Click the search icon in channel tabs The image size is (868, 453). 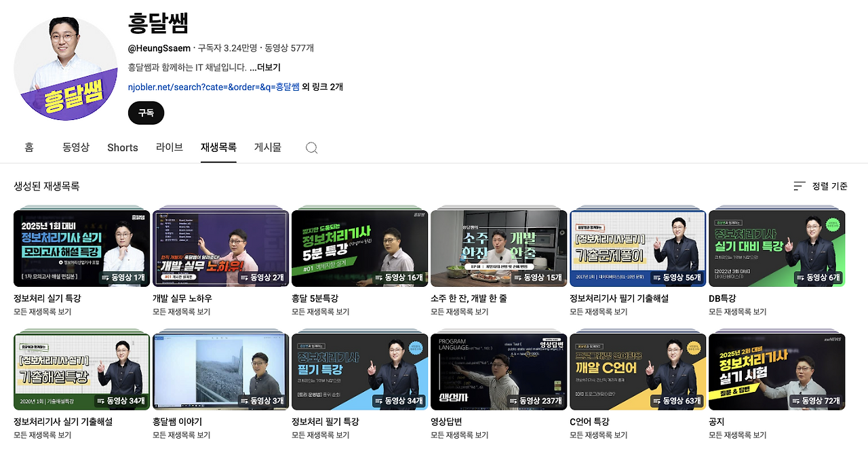(x=311, y=148)
